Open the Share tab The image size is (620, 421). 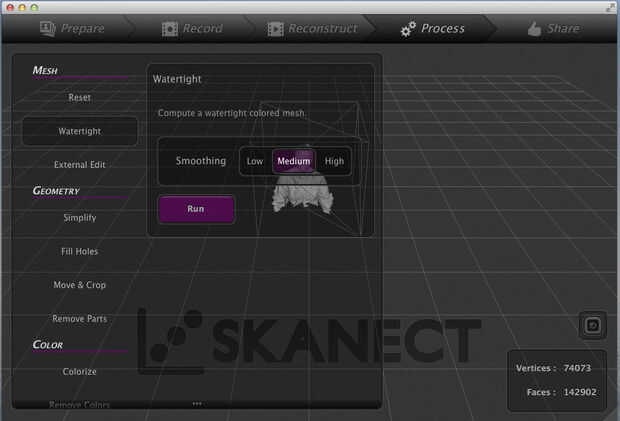pyautogui.click(x=554, y=28)
